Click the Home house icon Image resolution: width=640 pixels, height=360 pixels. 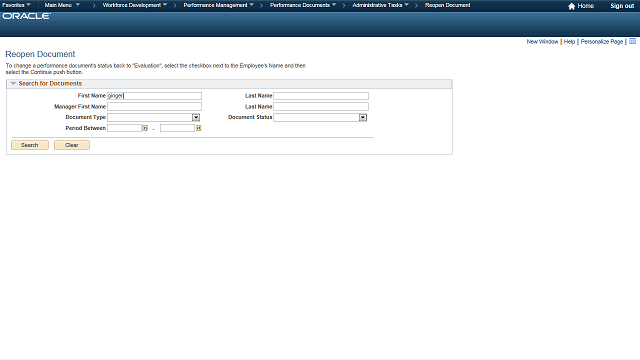click(571, 6)
